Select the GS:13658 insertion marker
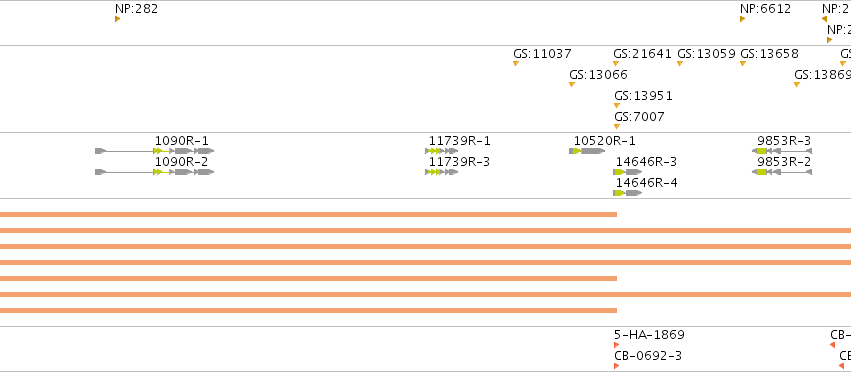Viewport: 851px width, 372px height. 743,64
